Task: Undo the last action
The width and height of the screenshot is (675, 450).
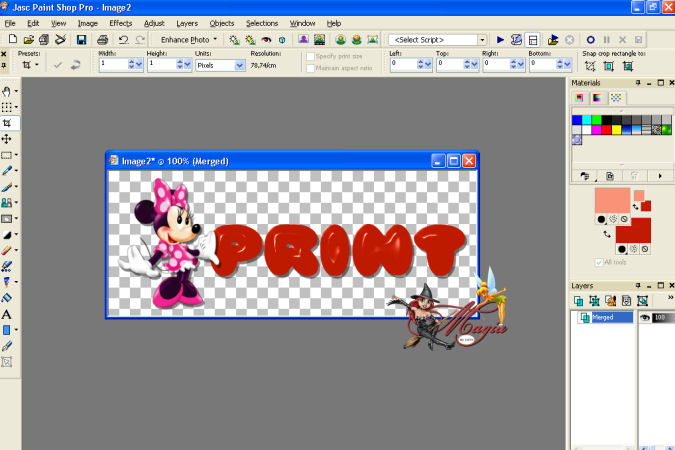Action: click(123, 40)
